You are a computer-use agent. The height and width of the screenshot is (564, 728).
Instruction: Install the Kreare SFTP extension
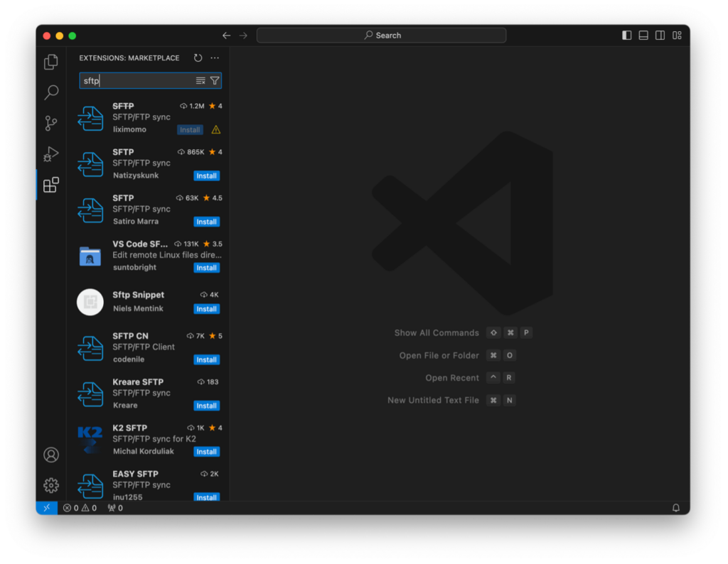[x=207, y=406]
